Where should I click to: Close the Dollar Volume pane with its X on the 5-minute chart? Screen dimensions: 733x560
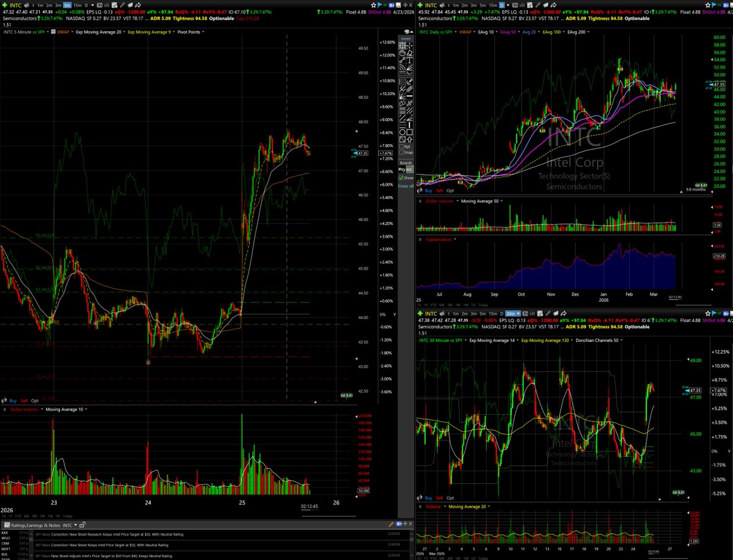[x=4, y=409]
